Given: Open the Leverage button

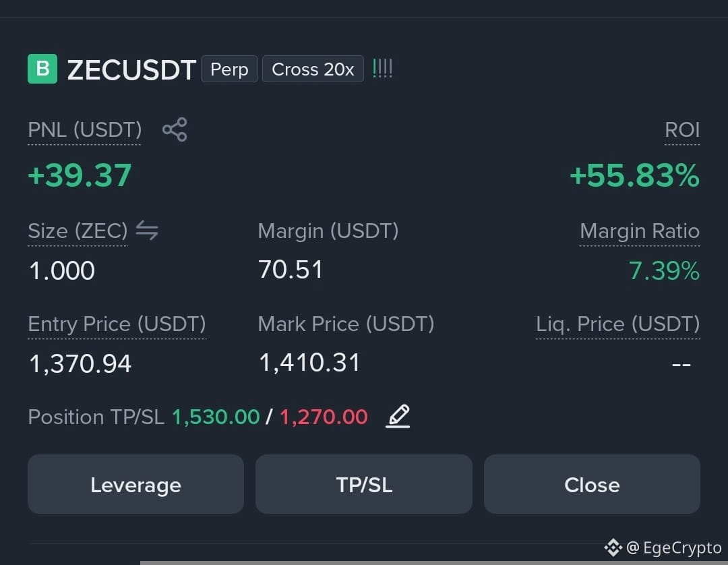Looking at the screenshot, I should pos(135,484).
